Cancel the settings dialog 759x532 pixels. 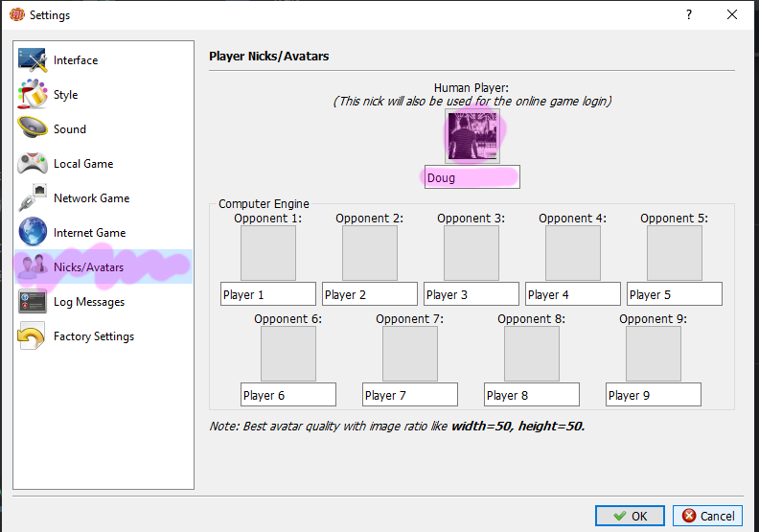(x=707, y=516)
